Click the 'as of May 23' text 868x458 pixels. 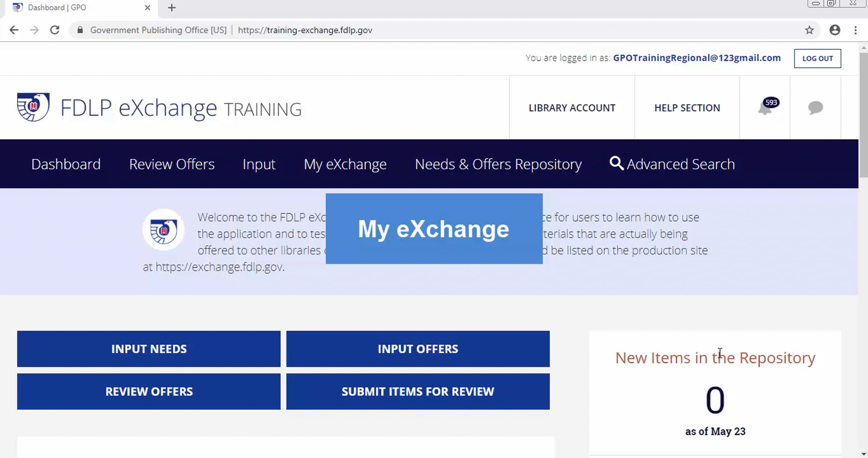(715, 431)
